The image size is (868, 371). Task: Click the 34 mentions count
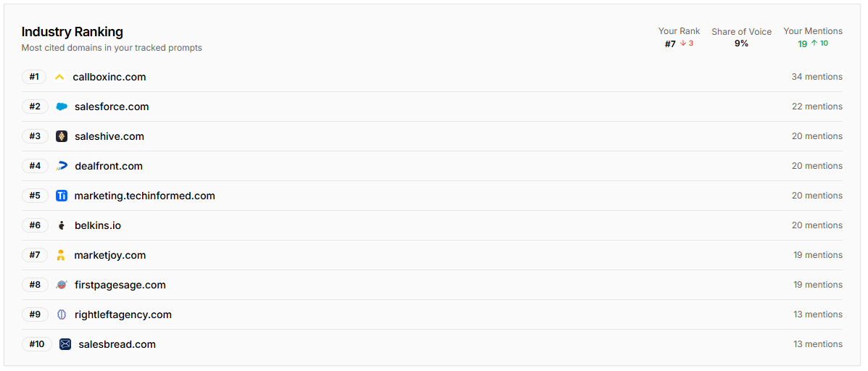click(817, 77)
